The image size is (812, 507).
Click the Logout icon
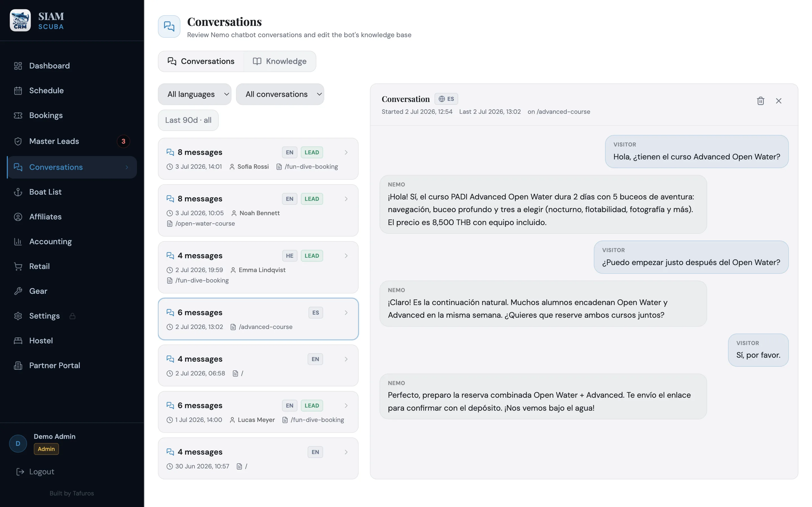(20, 472)
